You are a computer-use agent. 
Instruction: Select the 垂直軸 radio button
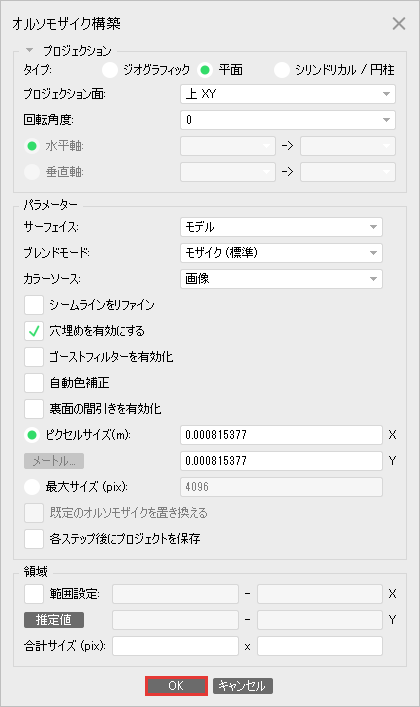click(x=32, y=172)
